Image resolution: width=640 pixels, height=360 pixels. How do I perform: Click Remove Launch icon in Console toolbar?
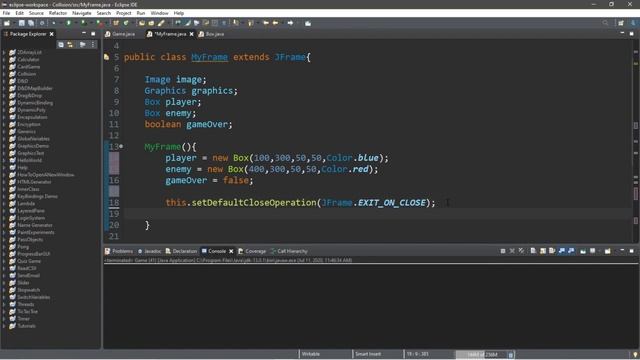pos(512,251)
